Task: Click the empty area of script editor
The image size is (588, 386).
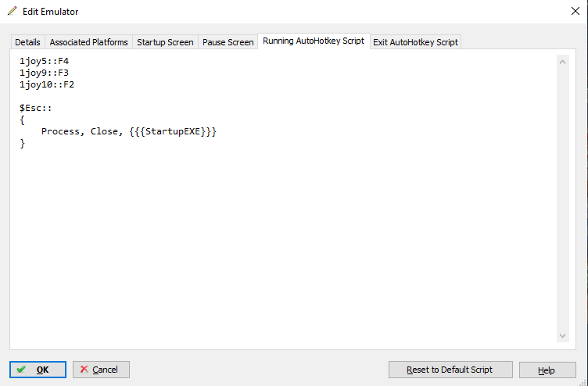Action: [284, 244]
